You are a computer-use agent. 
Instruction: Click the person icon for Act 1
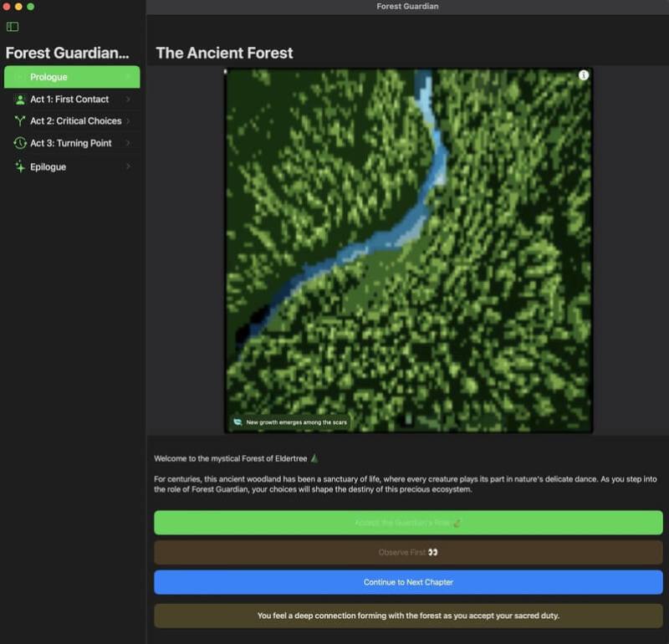pyautogui.click(x=19, y=100)
